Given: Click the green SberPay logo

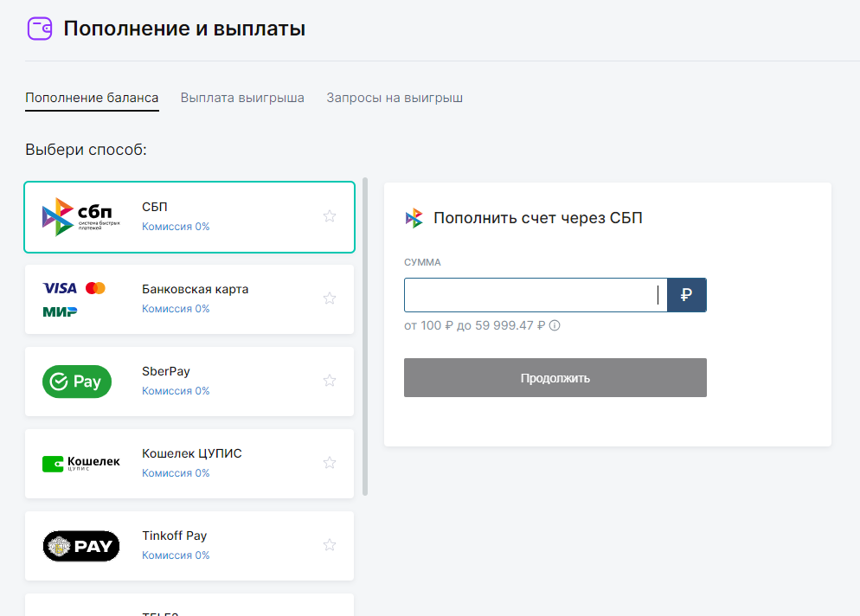Looking at the screenshot, I should 77,382.
